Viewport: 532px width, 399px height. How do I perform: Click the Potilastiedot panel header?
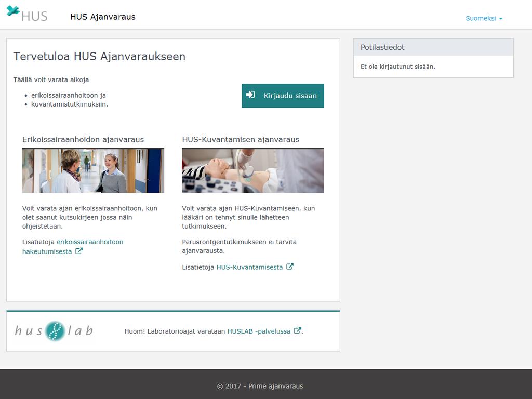pos(433,47)
